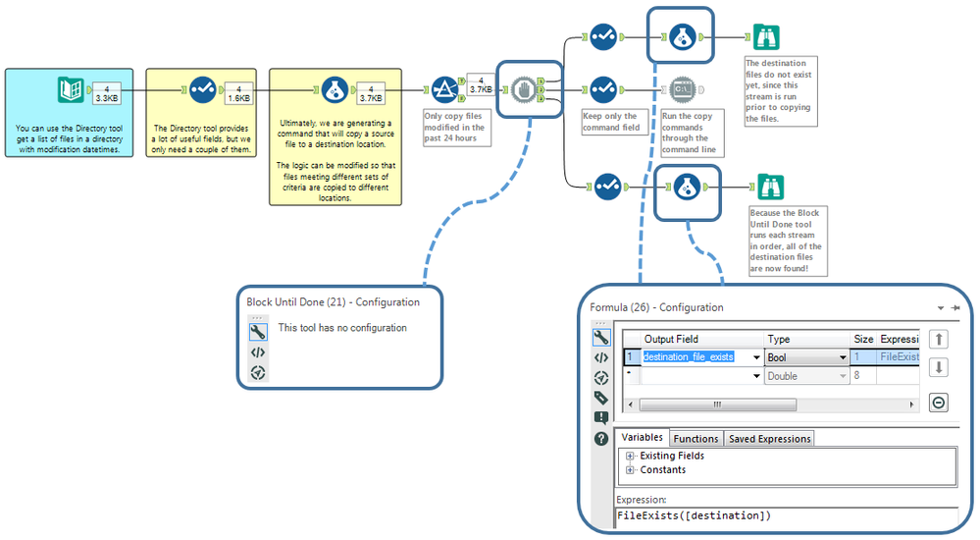Select row number 1 in the formula grid
This screenshot has height=540, width=980.
(631, 356)
